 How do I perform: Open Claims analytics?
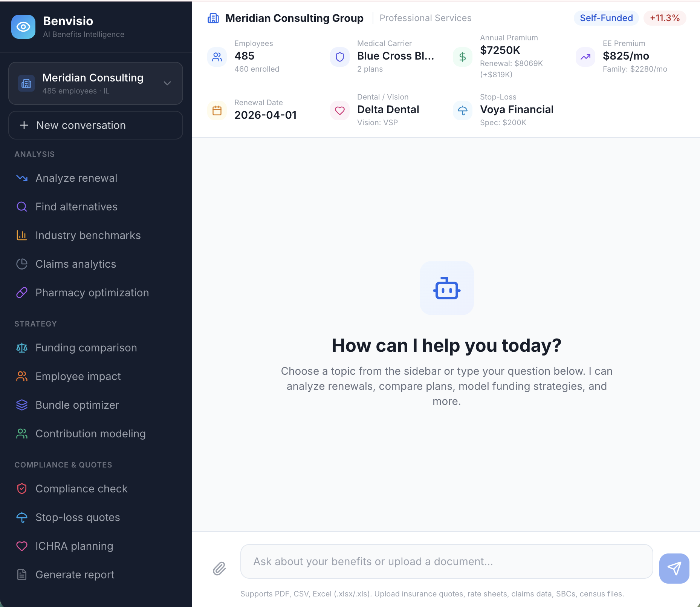pos(96,264)
